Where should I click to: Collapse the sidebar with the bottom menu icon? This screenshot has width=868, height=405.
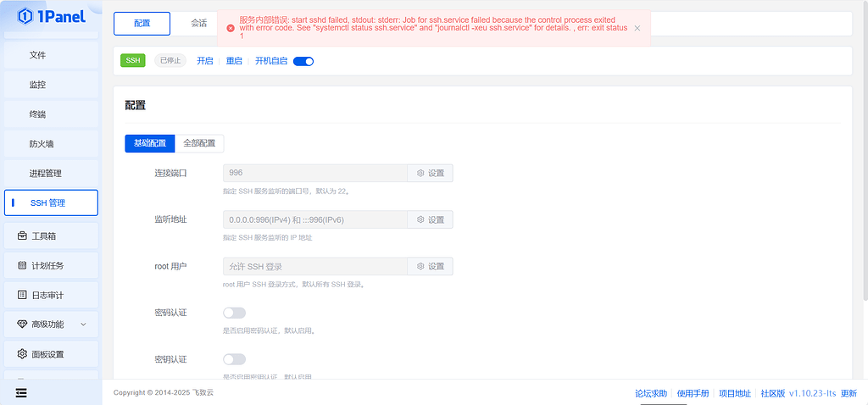point(21,392)
